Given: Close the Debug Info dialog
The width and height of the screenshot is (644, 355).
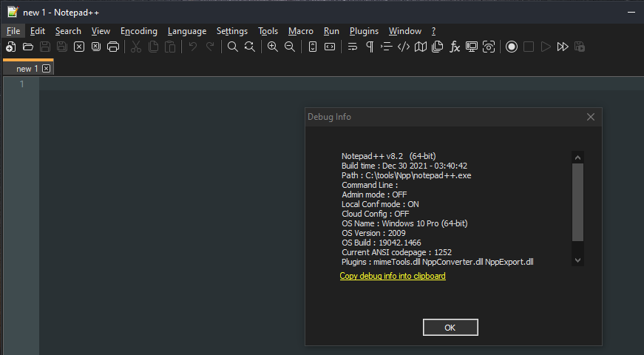Looking at the screenshot, I should [x=591, y=117].
